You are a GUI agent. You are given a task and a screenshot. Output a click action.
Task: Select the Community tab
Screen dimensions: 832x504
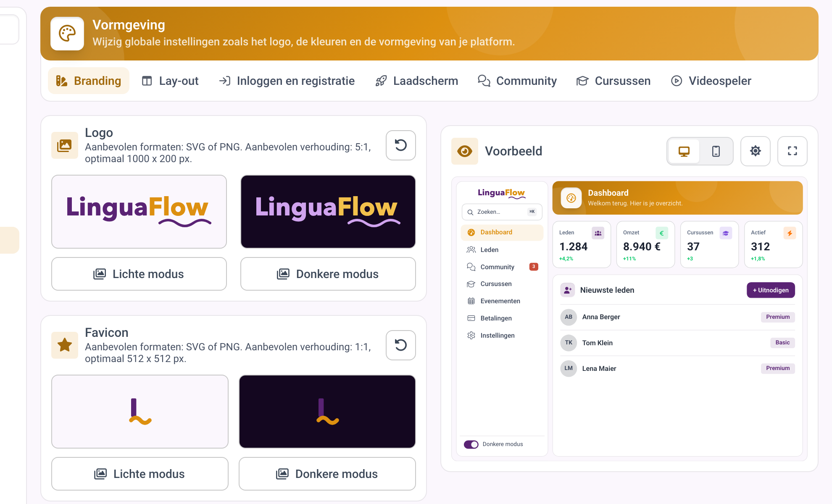517,81
